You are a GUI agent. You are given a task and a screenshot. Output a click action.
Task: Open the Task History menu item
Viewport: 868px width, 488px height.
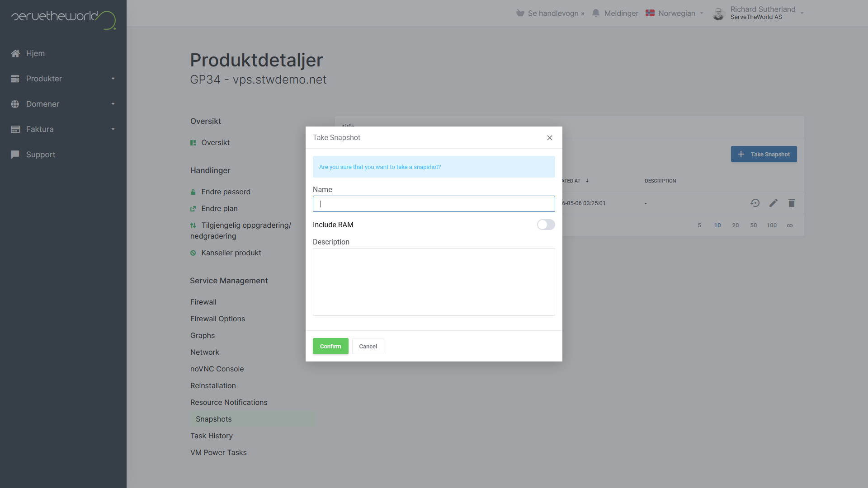pos(212,436)
